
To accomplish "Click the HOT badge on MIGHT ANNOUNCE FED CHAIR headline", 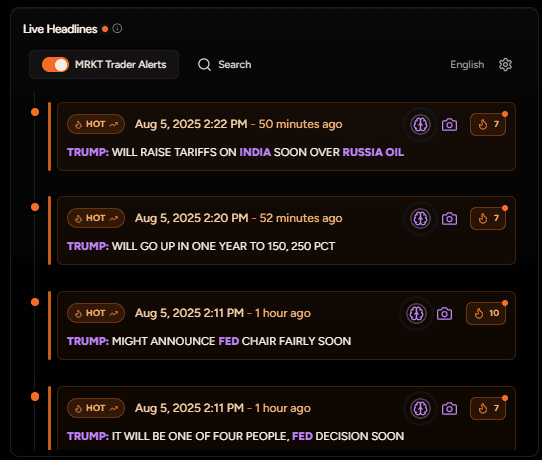I will [x=96, y=313].
